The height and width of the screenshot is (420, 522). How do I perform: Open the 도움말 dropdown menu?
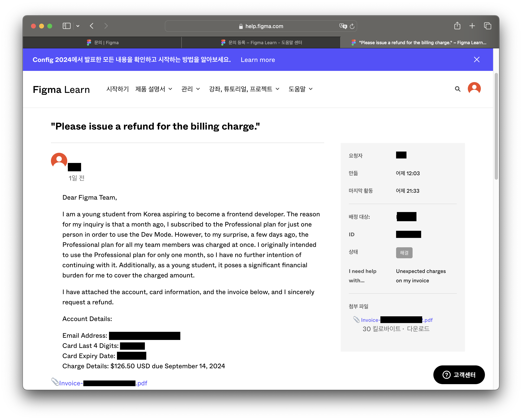(301, 89)
